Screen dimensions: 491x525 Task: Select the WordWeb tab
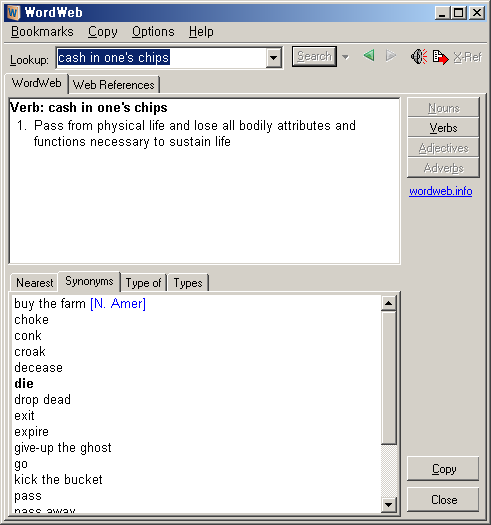tap(37, 83)
